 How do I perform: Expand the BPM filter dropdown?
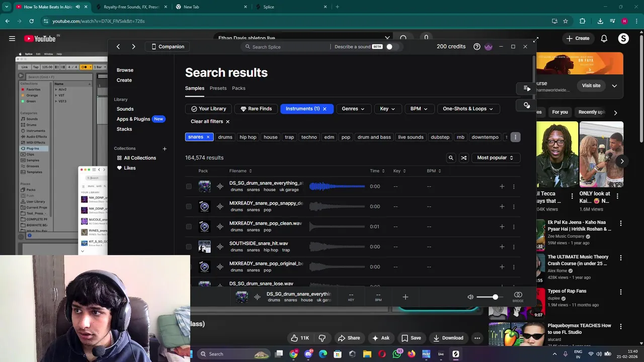(419, 109)
